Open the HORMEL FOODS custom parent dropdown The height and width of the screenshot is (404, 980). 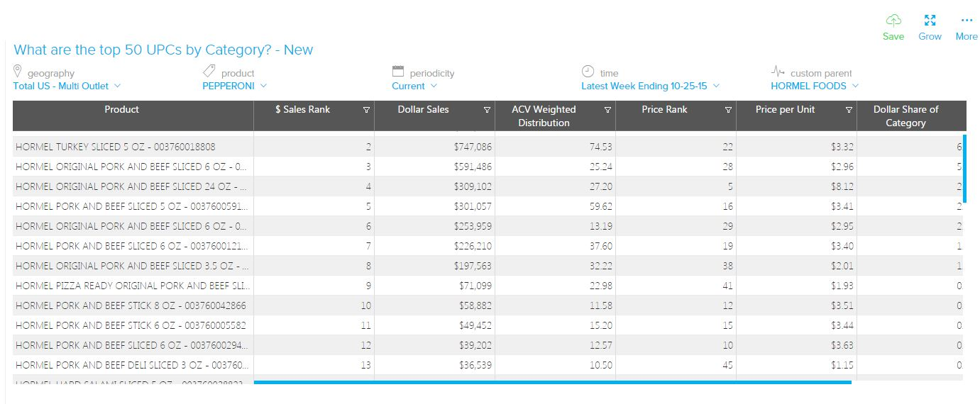point(814,86)
